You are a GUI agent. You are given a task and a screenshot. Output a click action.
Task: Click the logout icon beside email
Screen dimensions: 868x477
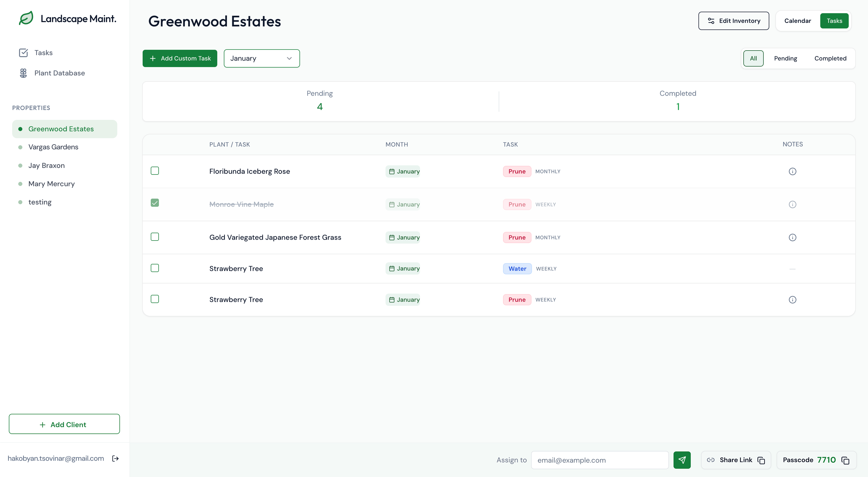[115, 458]
